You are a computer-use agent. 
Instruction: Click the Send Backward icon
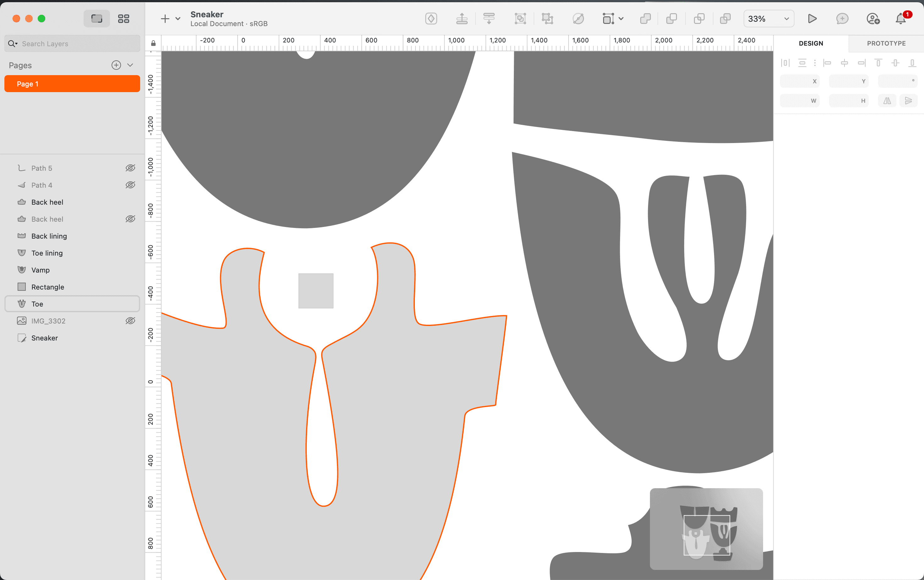[x=489, y=19]
